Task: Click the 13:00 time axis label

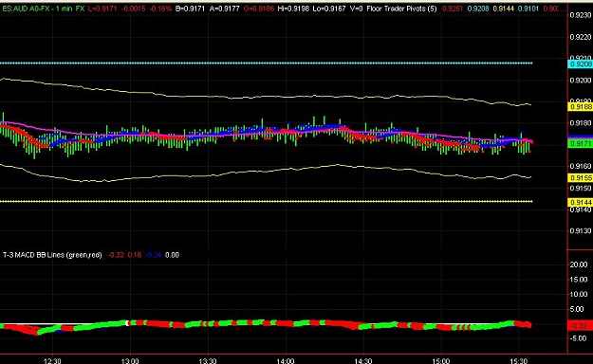Action: (x=130, y=361)
